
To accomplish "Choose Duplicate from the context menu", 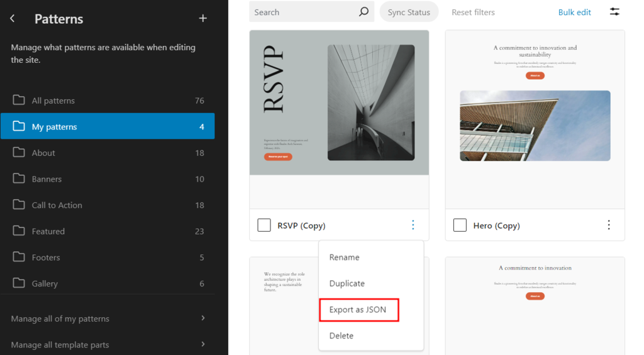I will [347, 283].
